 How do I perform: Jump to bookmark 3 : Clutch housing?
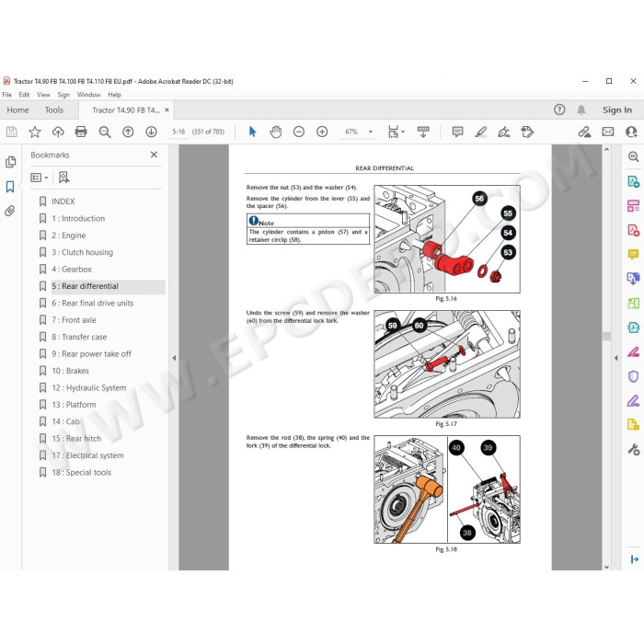[82, 252]
